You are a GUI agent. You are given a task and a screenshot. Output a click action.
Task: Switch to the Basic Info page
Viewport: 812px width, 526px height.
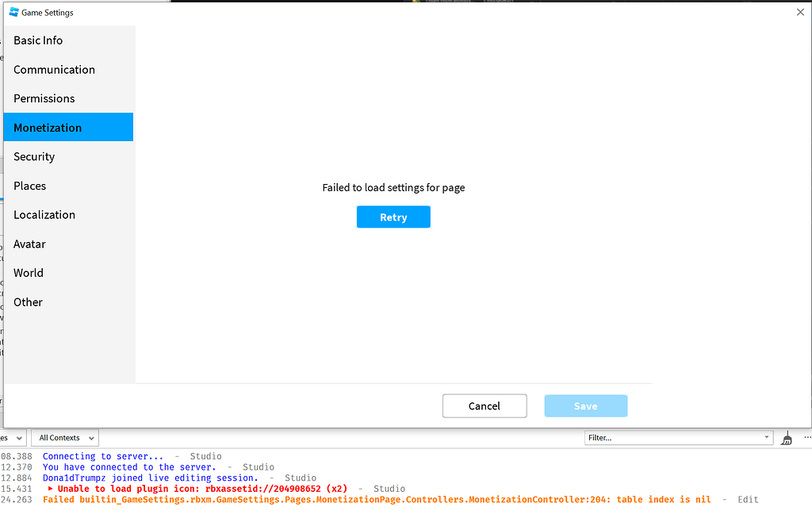coord(38,40)
